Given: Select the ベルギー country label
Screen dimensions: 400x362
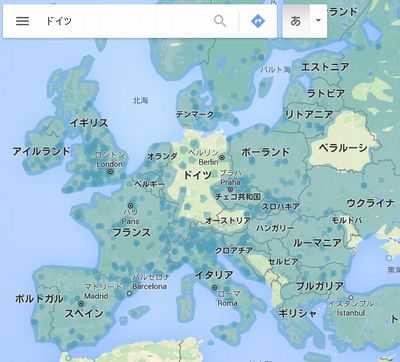Looking at the screenshot, I should [149, 184].
